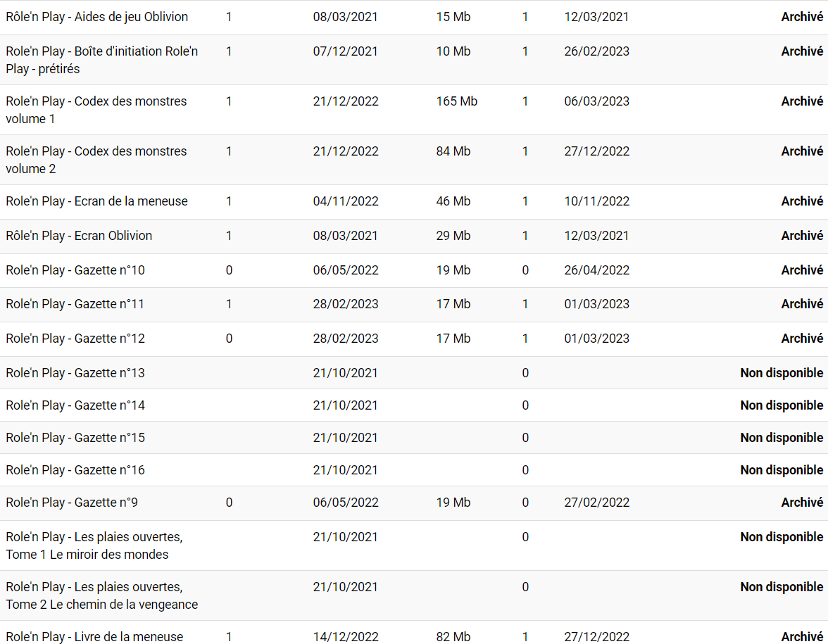Open Gazette n°9 entry
Image resolution: width=828 pixels, height=644 pixels.
coord(72,503)
